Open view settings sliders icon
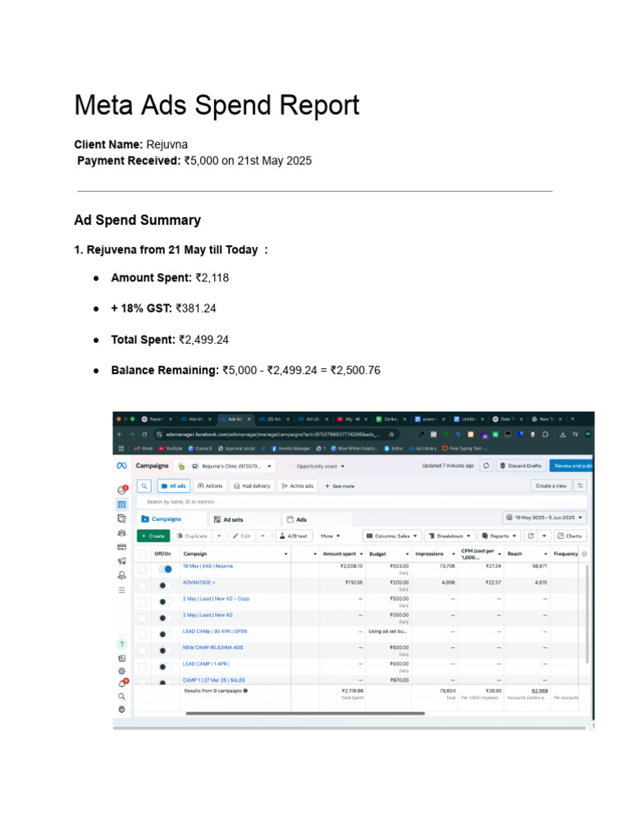 tap(580, 486)
